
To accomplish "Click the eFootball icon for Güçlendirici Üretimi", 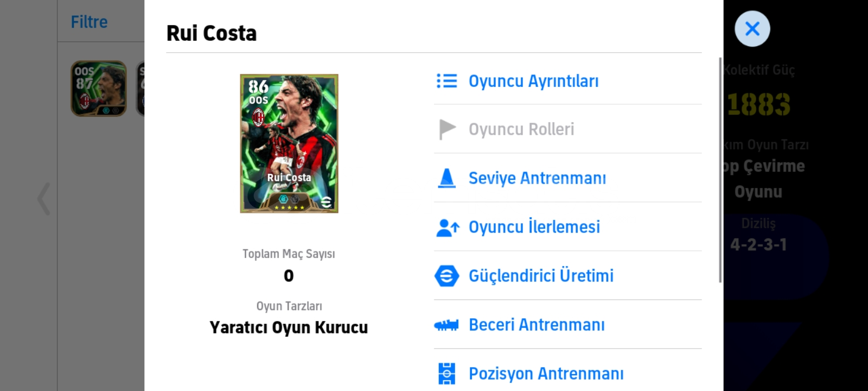I will click(x=446, y=276).
